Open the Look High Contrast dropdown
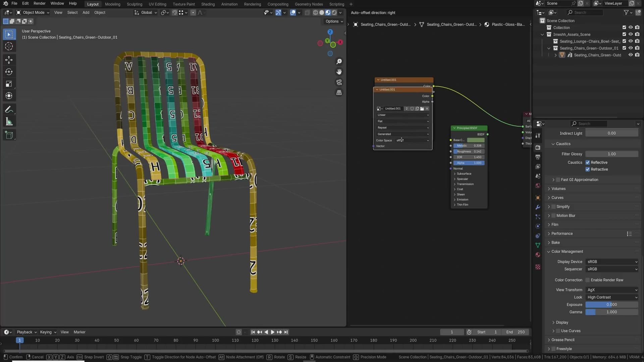The width and height of the screenshot is (644, 362). coord(612,297)
